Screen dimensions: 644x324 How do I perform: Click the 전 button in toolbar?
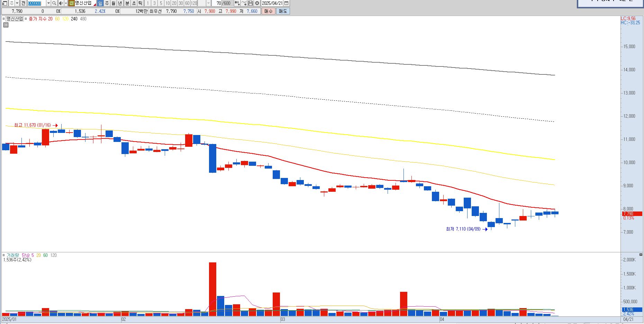pos(23,3)
